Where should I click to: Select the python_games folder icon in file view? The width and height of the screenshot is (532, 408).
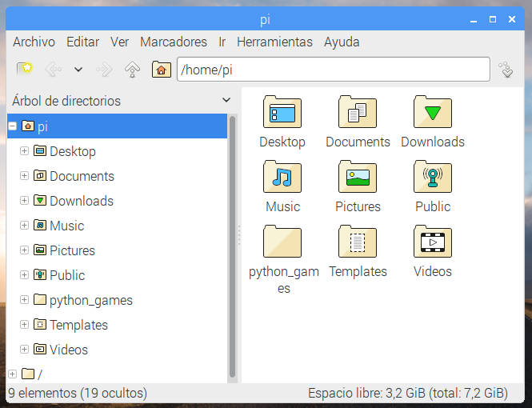pos(282,242)
